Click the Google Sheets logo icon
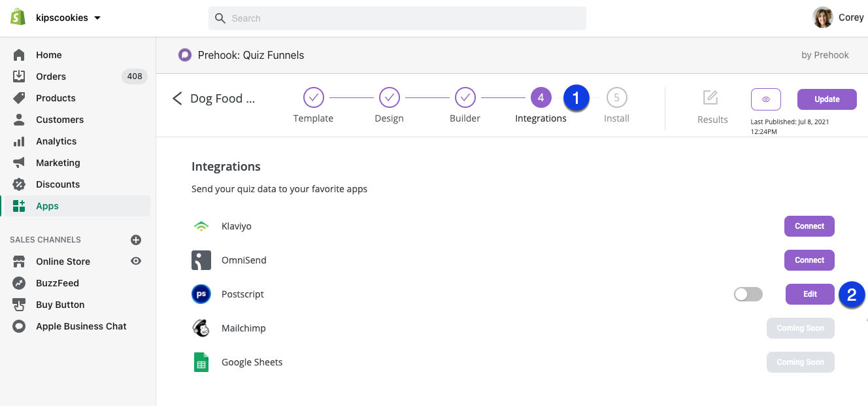 pos(201,362)
